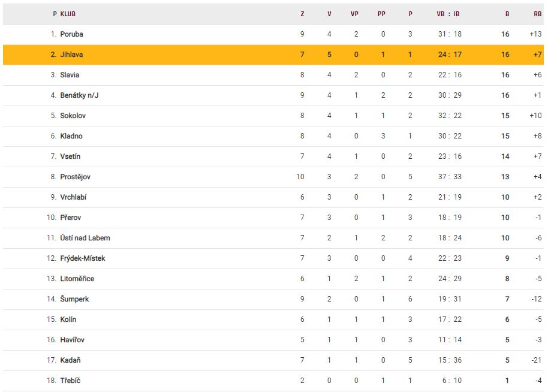Open the Šumperk team link
The image size is (548, 392).
click(74, 299)
